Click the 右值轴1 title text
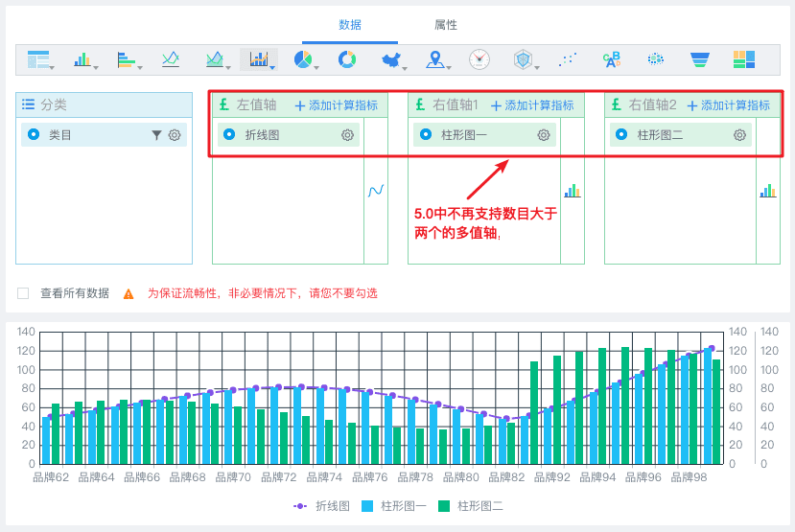 pos(456,104)
